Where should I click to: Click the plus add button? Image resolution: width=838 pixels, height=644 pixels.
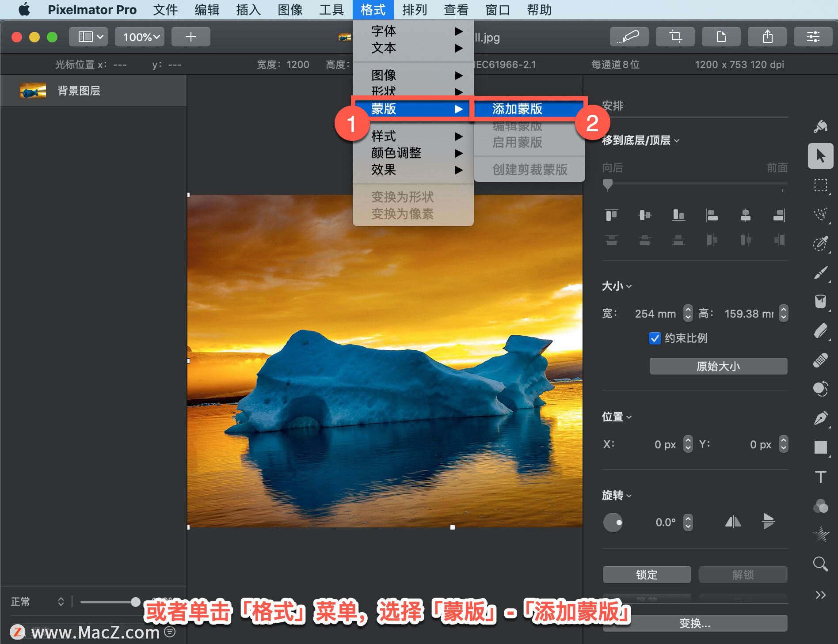point(190,37)
